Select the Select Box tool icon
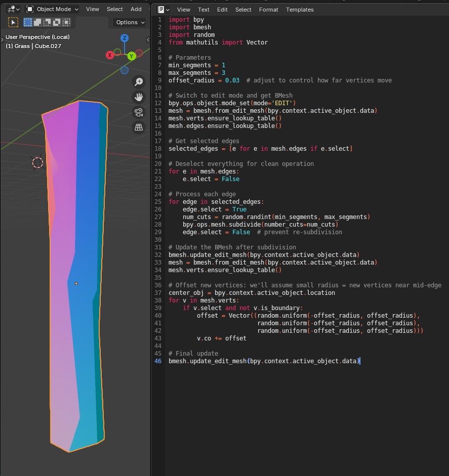This screenshot has height=476, width=449. (x=13, y=22)
